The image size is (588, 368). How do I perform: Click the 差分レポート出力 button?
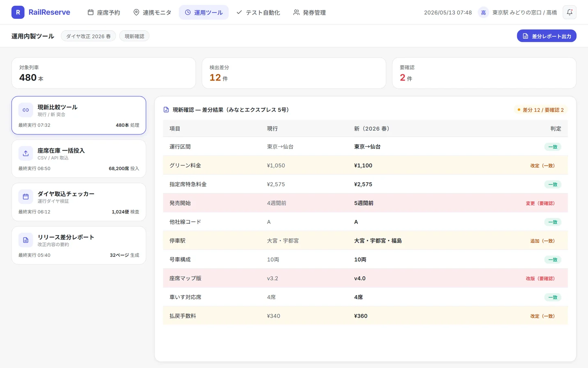coord(547,36)
